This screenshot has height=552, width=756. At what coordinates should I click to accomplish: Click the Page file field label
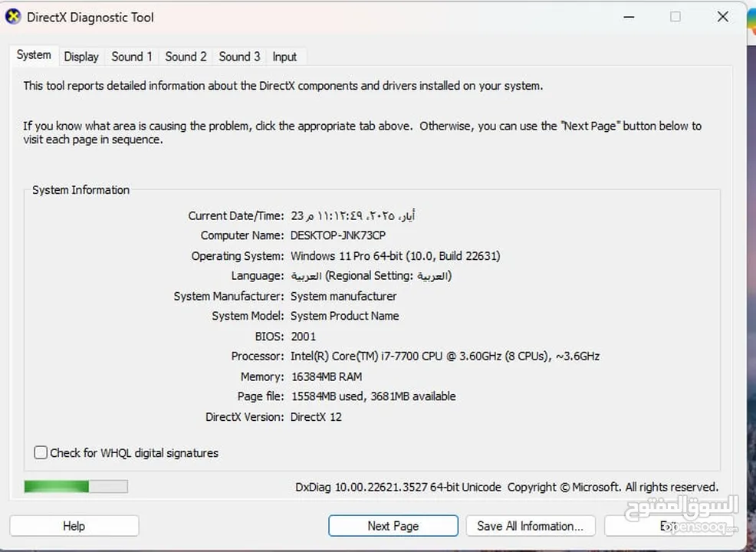(261, 396)
